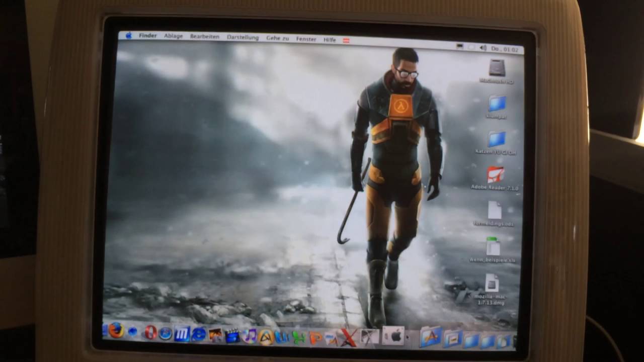The image size is (644, 362).
Task: Open the Gehe zu menu
Action: tap(277, 38)
